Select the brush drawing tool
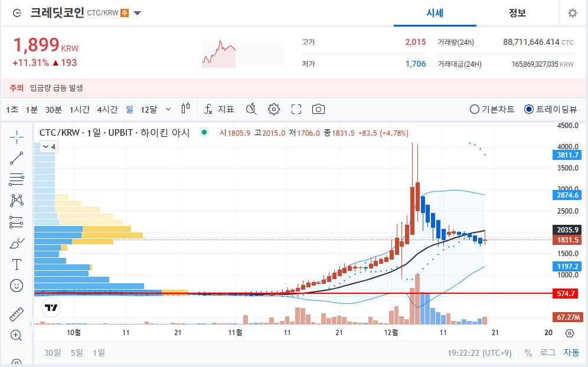This screenshot has width=588, height=367. click(x=17, y=243)
